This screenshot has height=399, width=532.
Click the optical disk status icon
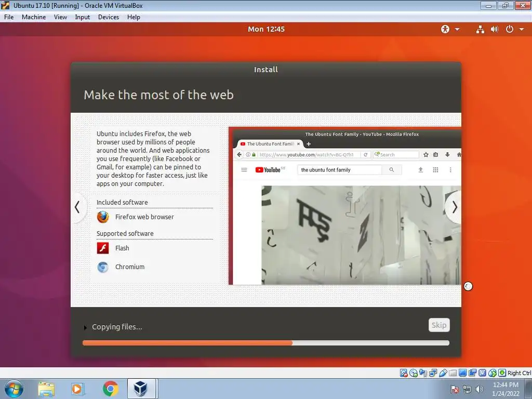click(x=414, y=373)
